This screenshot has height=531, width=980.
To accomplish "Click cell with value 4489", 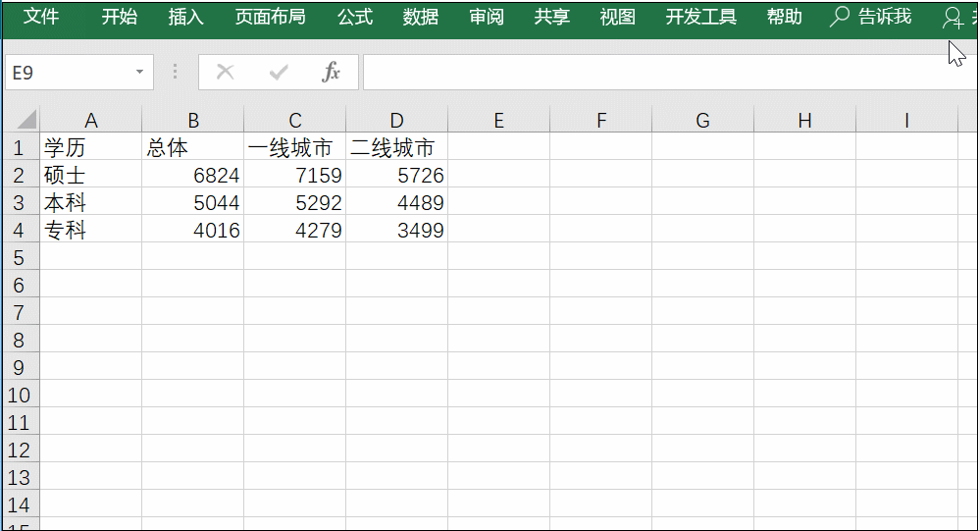I will point(397,202).
